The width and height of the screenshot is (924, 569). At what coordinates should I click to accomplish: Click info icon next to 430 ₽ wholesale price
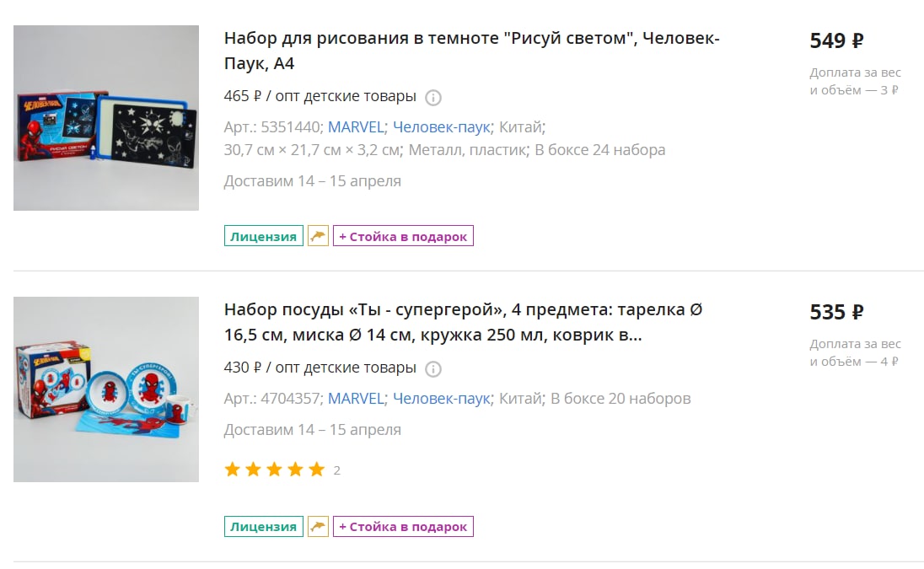433,369
